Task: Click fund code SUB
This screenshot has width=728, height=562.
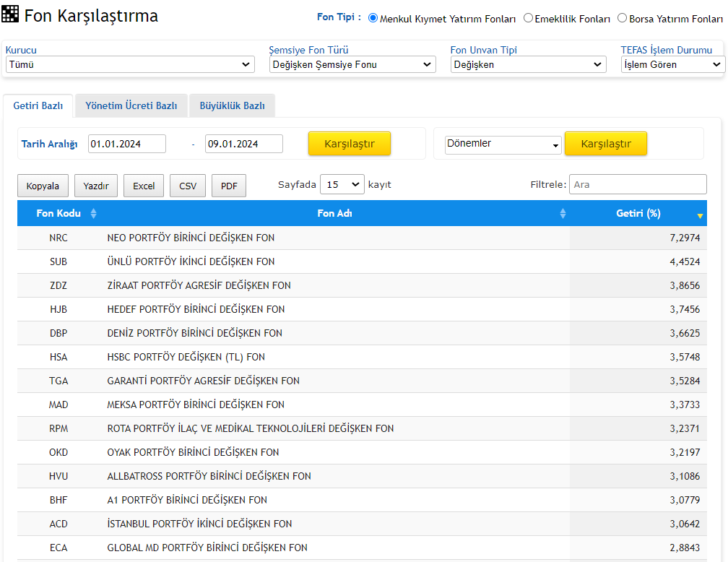Action: pos(58,261)
